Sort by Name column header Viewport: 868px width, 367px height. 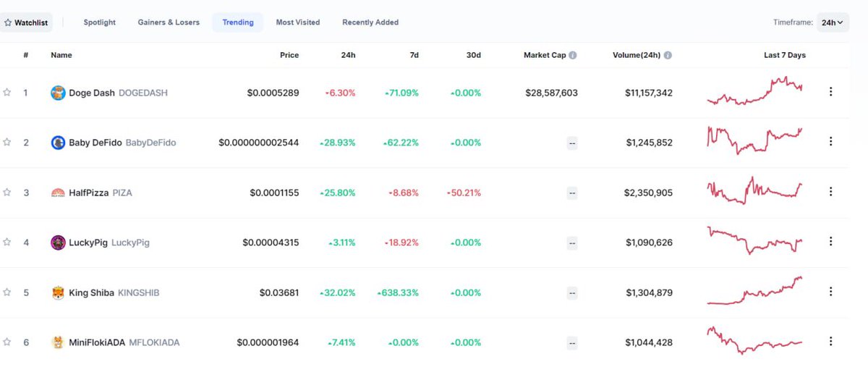61,55
